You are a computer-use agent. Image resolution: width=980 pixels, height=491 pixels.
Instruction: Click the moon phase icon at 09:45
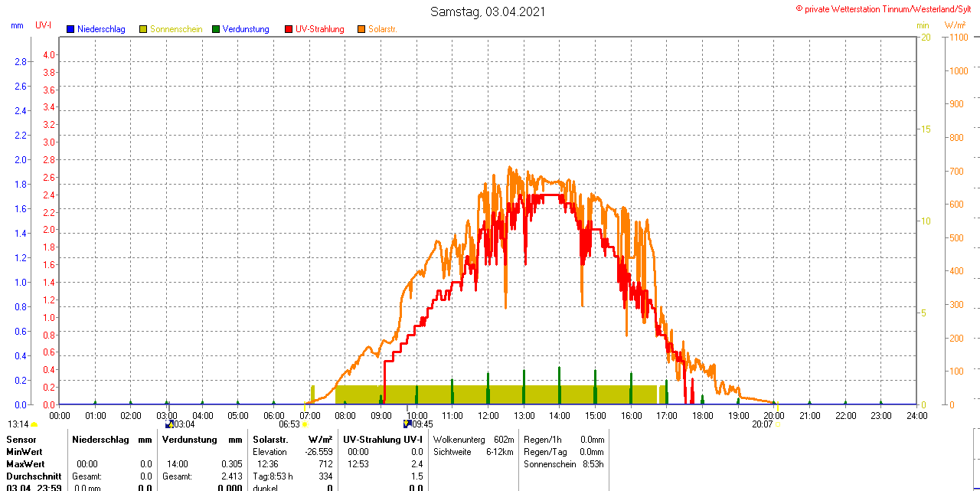pos(407,424)
